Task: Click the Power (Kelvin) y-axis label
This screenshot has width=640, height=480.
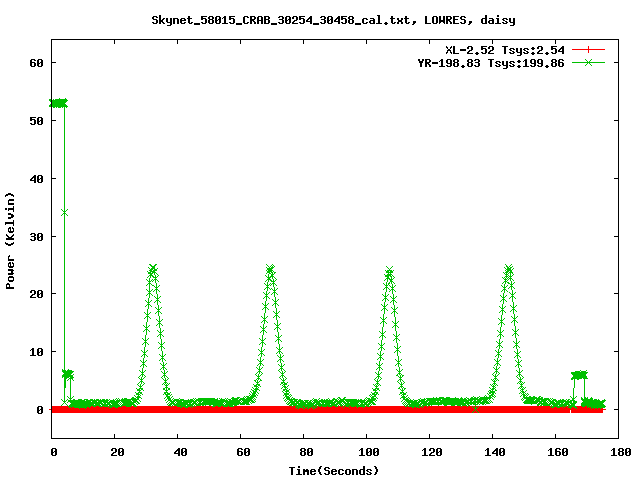Action: (x=10, y=241)
